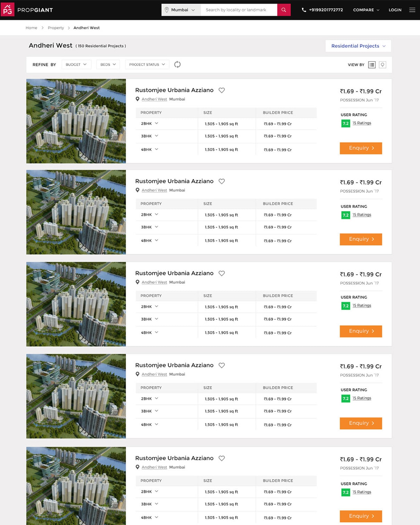
Task: Open the Residential Projects dropdown
Action: point(358,46)
